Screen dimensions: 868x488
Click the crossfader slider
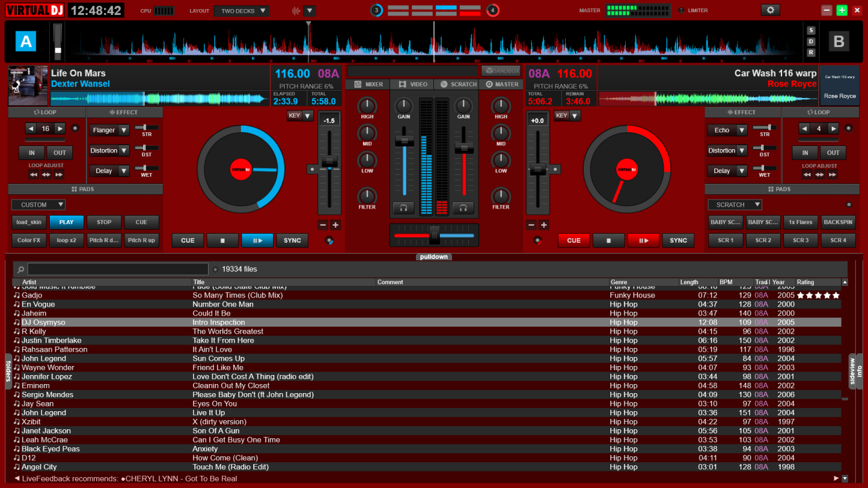click(x=434, y=236)
